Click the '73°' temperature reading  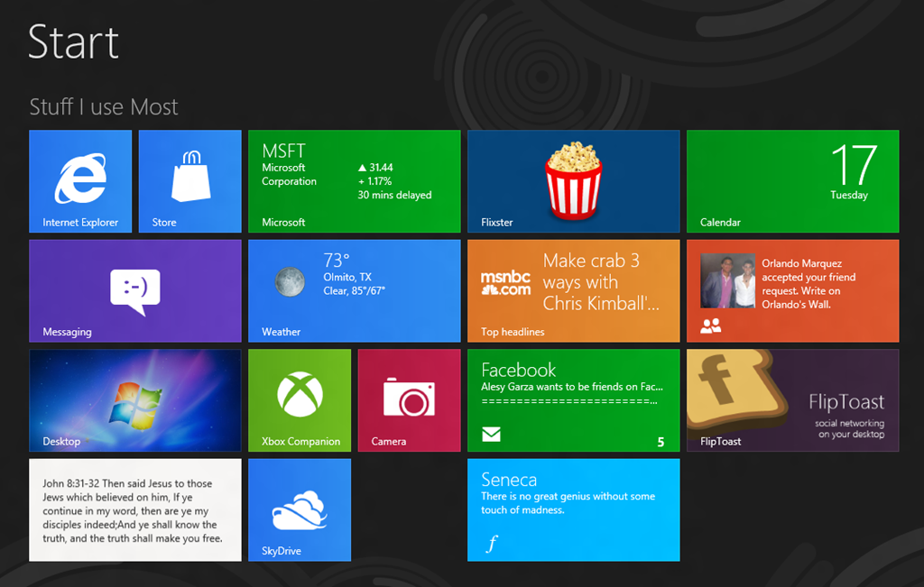337,261
